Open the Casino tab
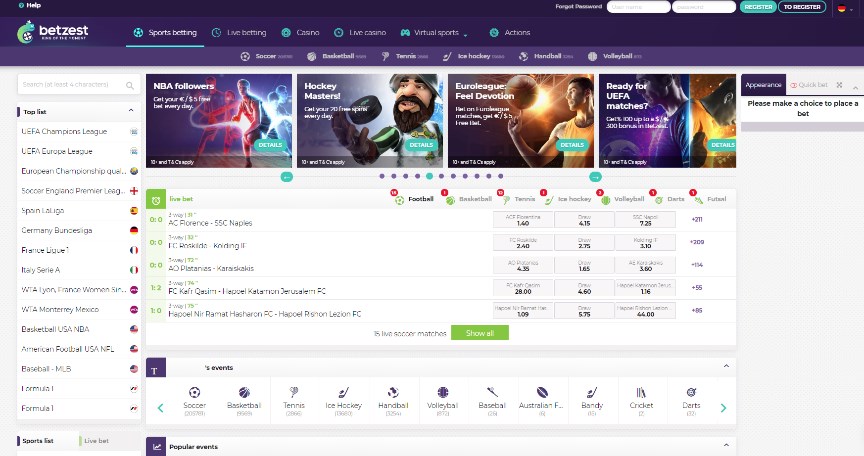Screen dimensions: 864x456 [300, 32]
